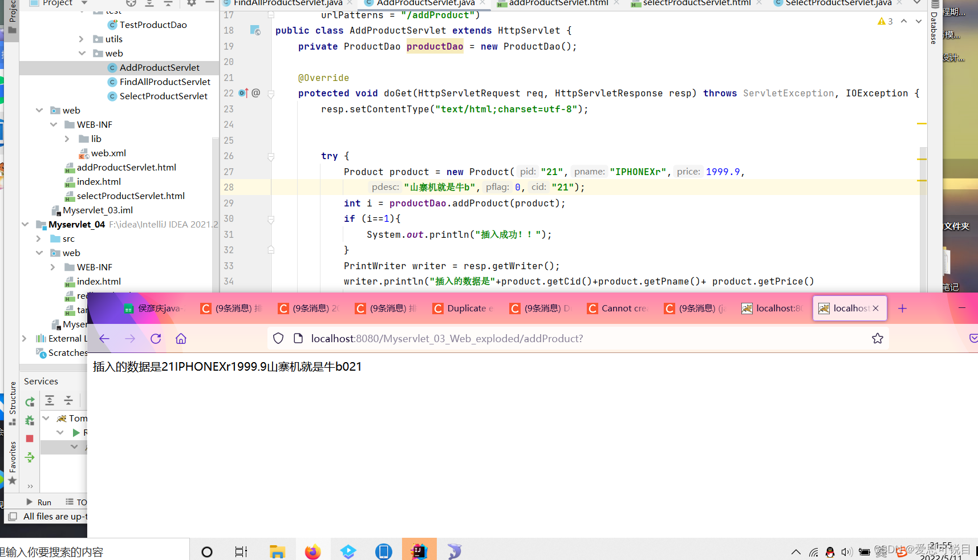Reload the page in Firefox
The image size is (978, 560).
coord(155,338)
